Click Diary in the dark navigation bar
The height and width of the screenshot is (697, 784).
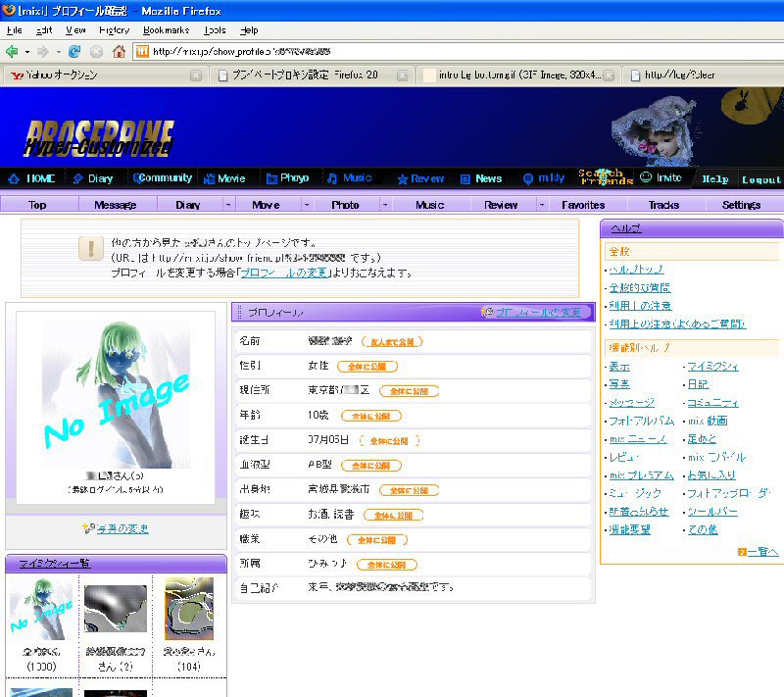coord(93,178)
